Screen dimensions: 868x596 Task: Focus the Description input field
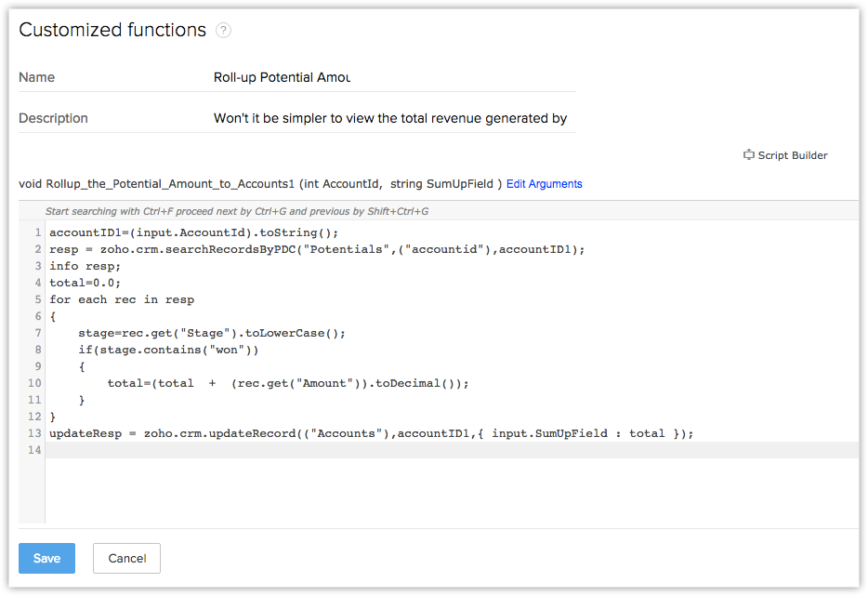click(x=390, y=118)
